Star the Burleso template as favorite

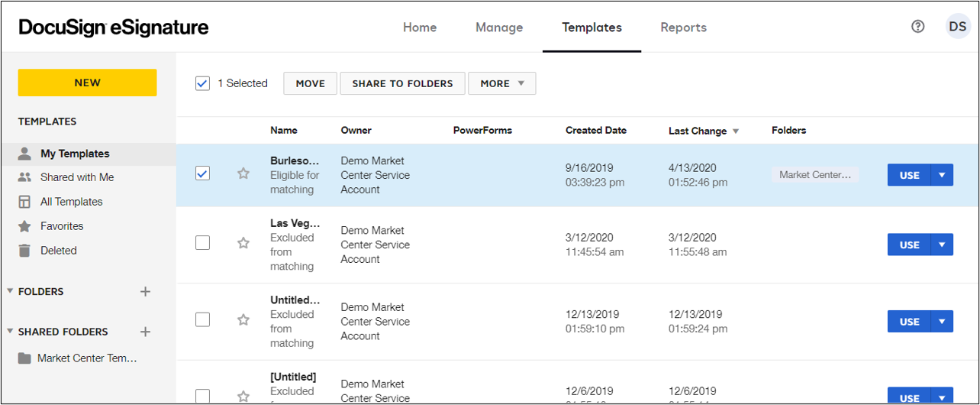[x=243, y=174]
